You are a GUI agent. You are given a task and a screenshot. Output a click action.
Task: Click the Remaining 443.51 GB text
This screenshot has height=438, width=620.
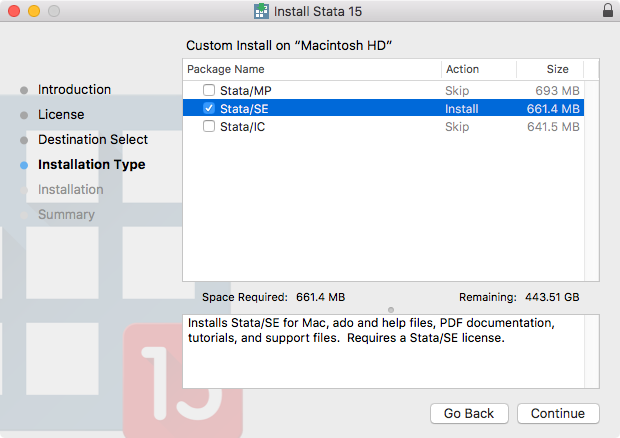point(519,297)
